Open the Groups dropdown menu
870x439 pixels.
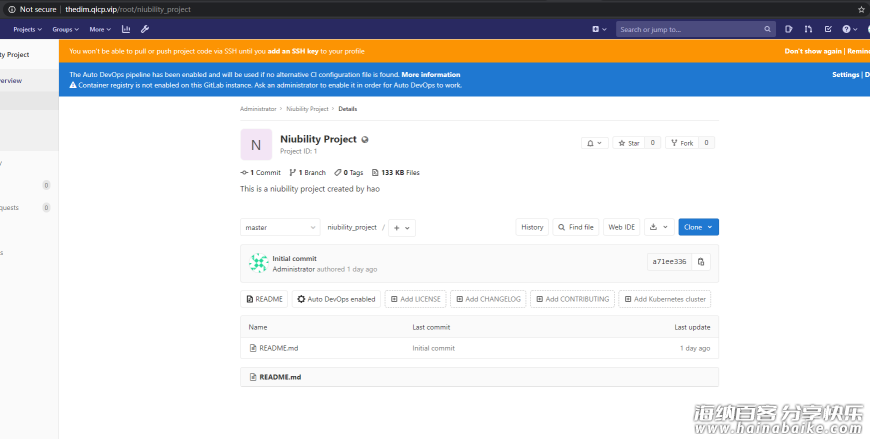(65, 29)
